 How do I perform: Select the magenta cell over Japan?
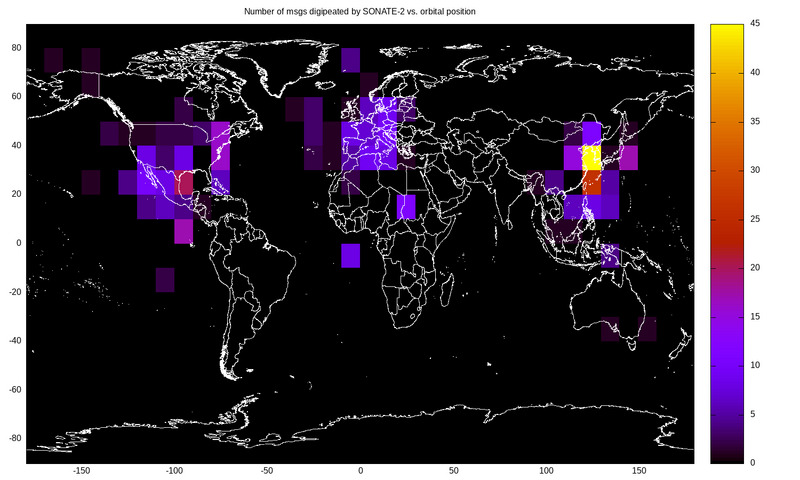coord(628,158)
